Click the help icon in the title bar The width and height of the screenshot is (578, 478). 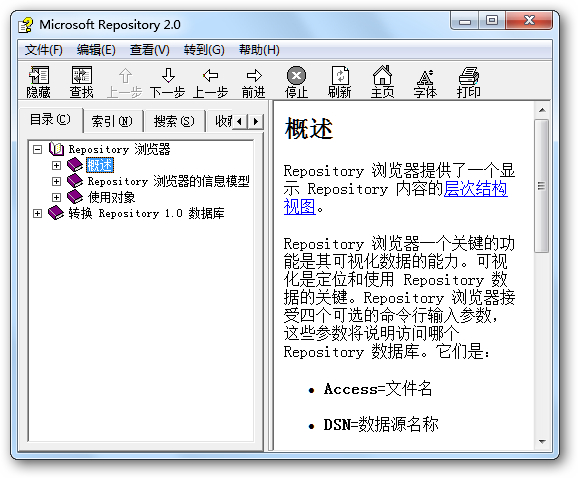tap(26, 25)
